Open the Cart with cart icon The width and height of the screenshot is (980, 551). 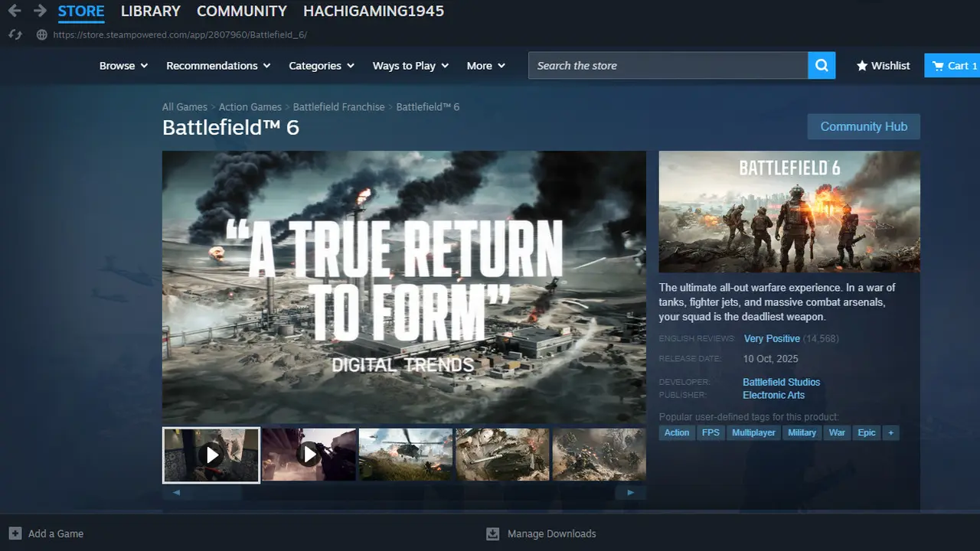[x=952, y=66]
